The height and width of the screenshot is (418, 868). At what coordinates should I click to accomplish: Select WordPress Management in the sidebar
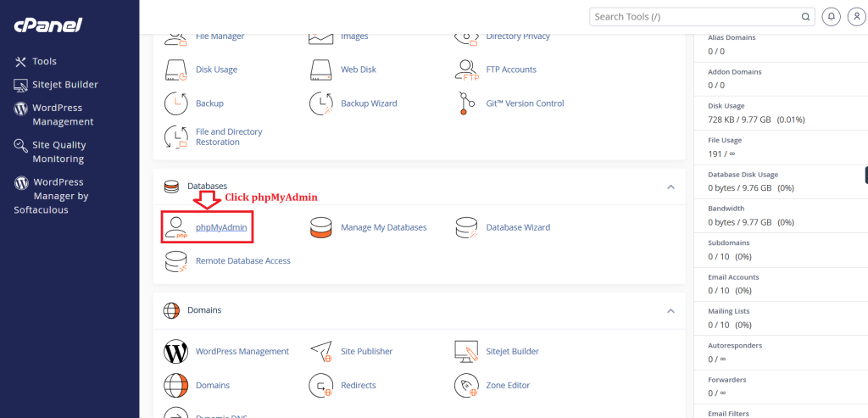(63, 114)
